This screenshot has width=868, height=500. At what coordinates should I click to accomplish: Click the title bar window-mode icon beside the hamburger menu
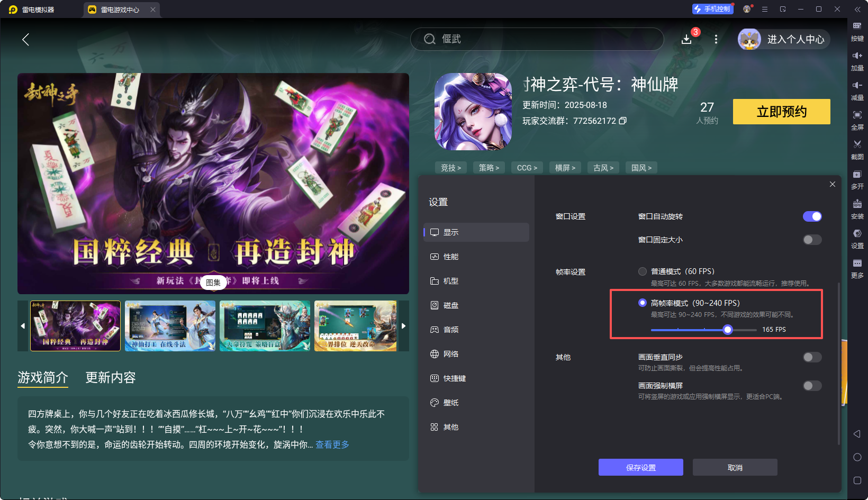click(783, 9)
